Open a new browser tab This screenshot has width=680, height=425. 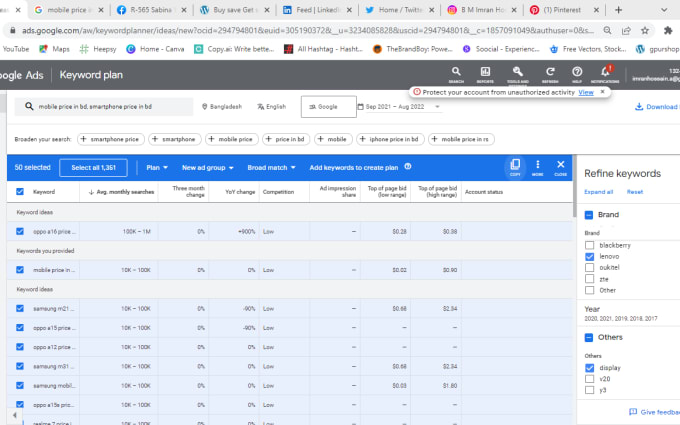tap(618, 10)
